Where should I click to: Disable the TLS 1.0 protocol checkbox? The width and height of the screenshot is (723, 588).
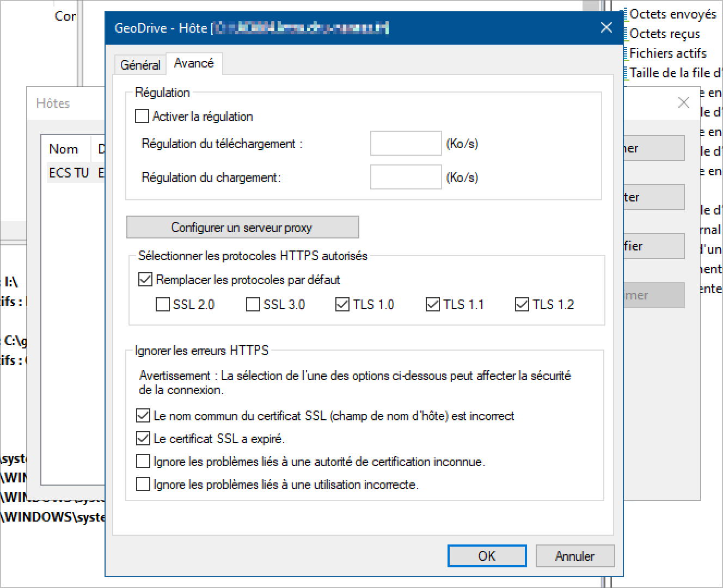342,304
